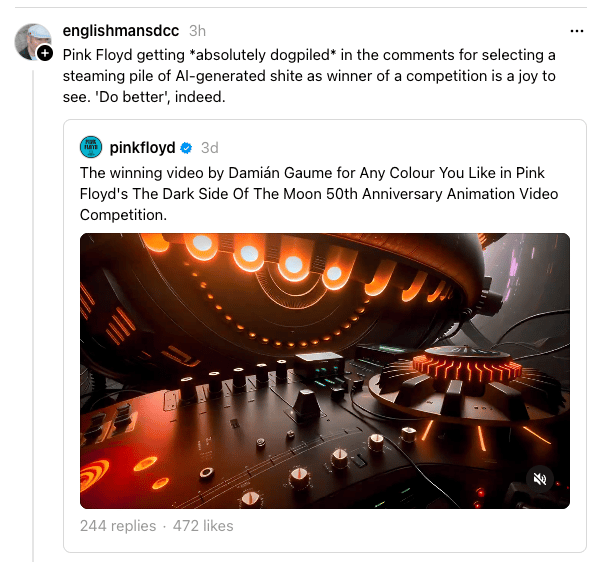View the 244 replies
This screenshot has width=605, height=562.
pos(118,526)
